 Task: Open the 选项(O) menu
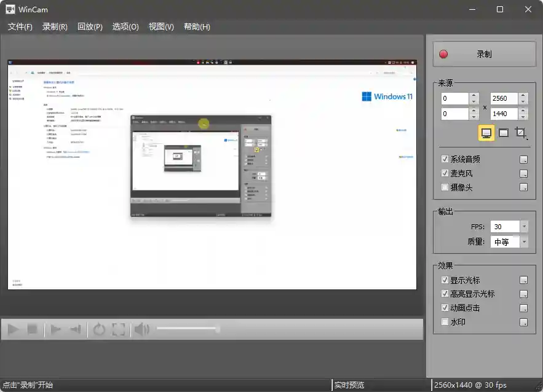[125, 26]
